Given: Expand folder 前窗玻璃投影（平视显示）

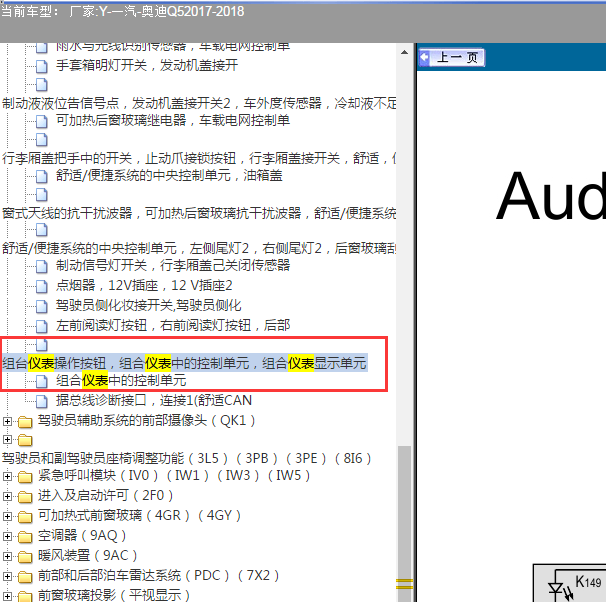Looking at the screenshot, I should pyautogui.click(x=7, y=595).
